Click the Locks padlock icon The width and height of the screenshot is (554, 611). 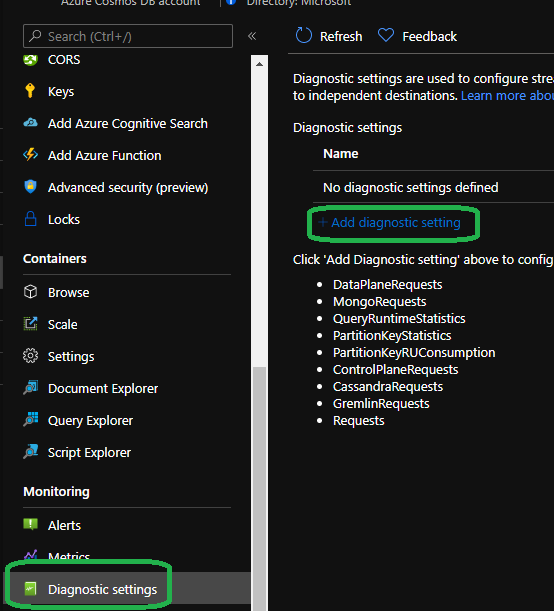click(30, 219)
